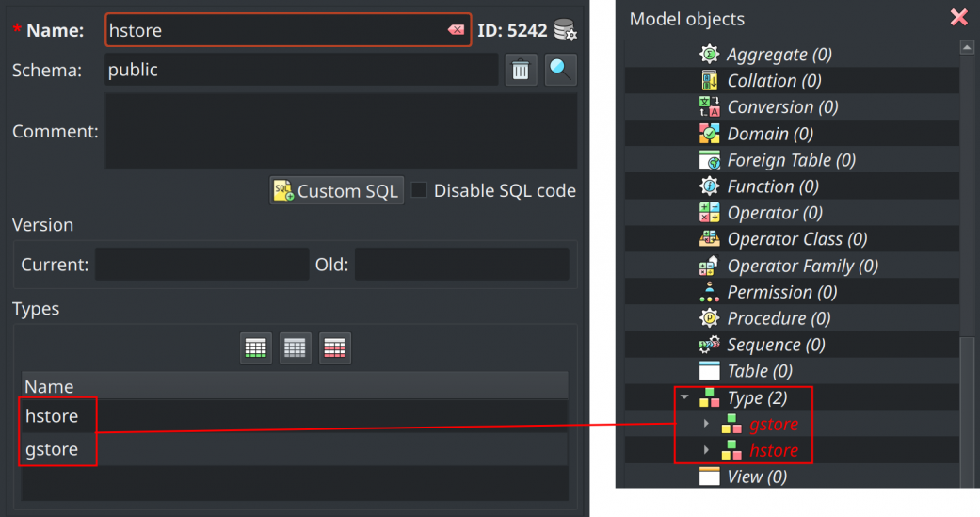Select the Foreign Table (0) tree item
980x517 pixels.
[792, 160]
